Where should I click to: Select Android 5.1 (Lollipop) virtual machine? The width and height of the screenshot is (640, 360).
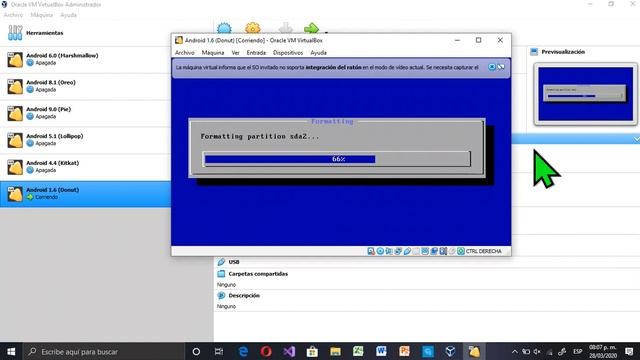85,140
